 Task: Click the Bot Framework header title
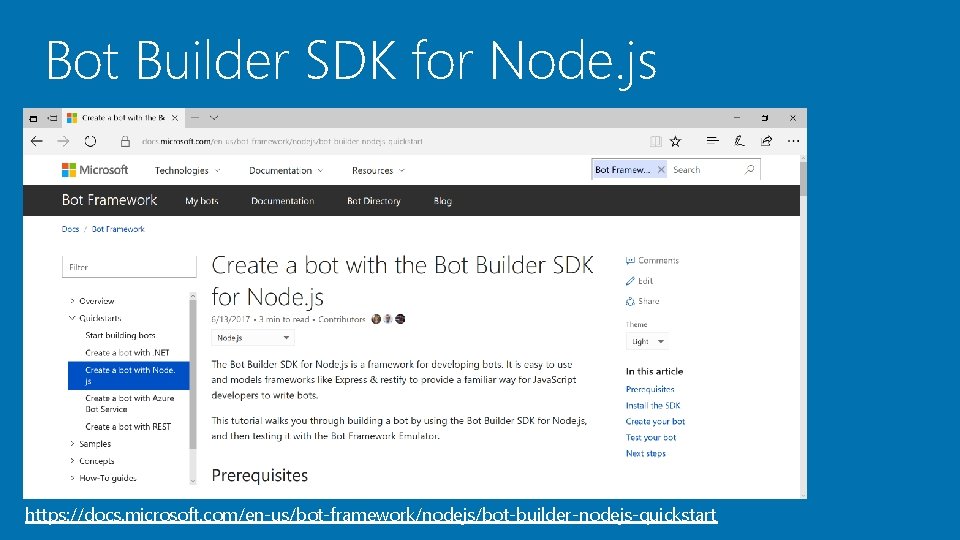110,200
